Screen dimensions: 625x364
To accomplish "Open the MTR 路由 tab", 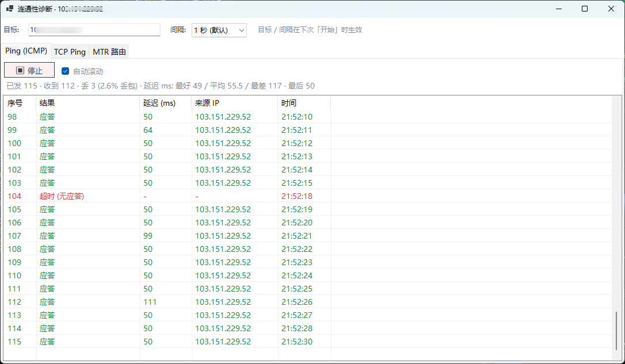I will pyautogui.click(x=109, y=52).
